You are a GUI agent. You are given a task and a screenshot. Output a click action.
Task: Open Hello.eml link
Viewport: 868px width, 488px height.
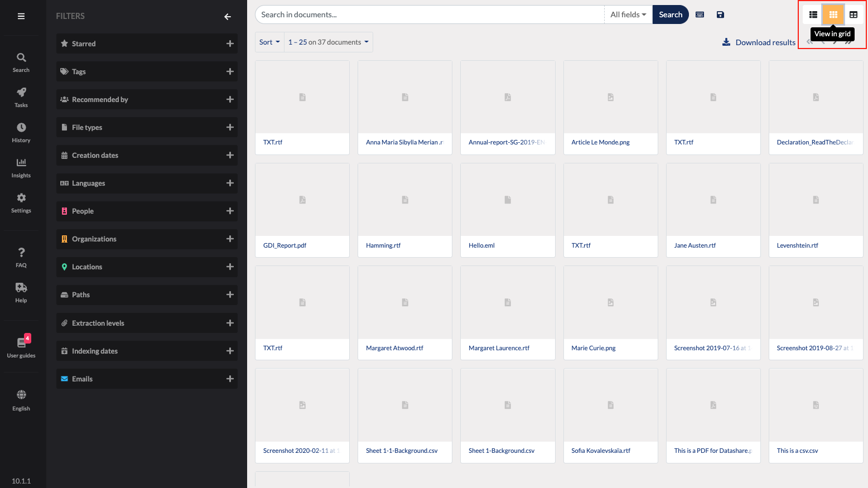click(481, 245)
